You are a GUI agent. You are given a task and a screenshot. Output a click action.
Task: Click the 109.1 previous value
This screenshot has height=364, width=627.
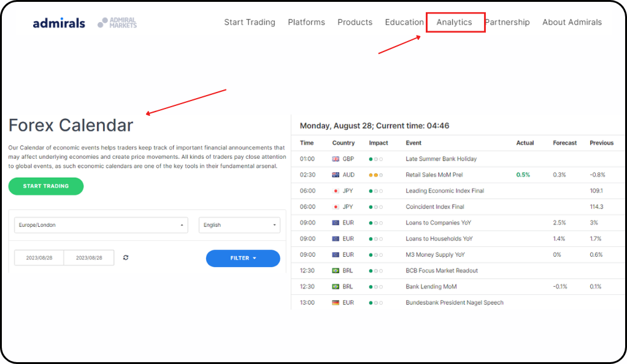tap(596, 191)
